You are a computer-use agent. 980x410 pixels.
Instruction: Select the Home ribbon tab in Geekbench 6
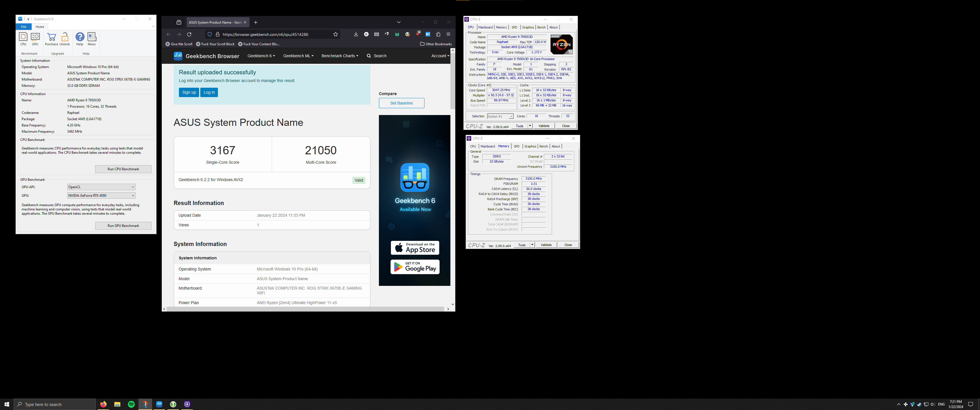(40, 27)
